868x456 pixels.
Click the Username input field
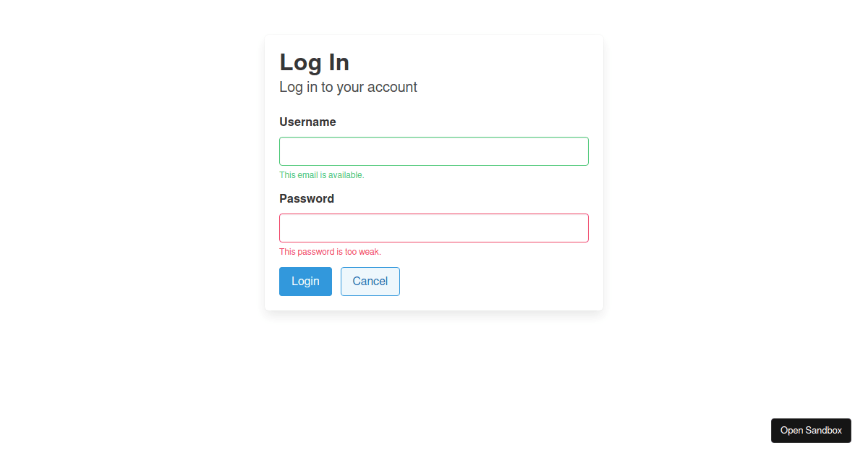click(x=434, y=151)
